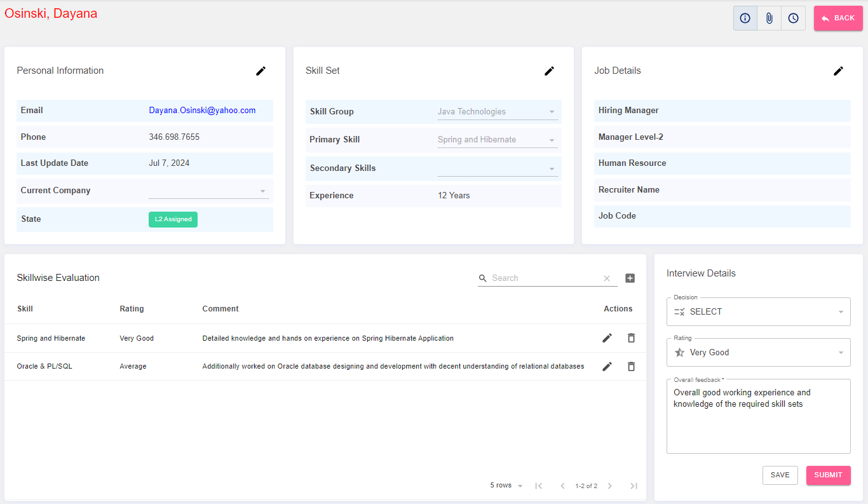Delete the Spring and Hibernate evaluation row
This screenshot has width=868, height=504.
tap(631, 338)
